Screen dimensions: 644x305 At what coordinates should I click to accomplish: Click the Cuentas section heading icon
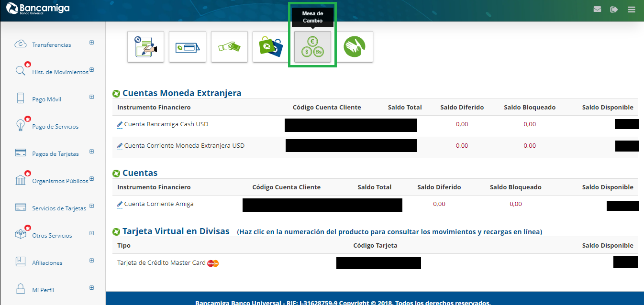(x=116, y=173)
